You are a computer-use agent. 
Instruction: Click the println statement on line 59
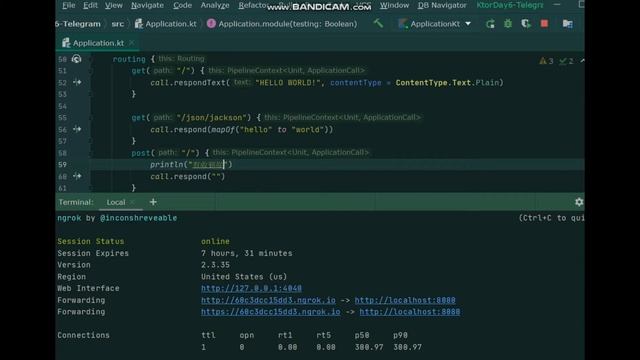pos(191,164)
